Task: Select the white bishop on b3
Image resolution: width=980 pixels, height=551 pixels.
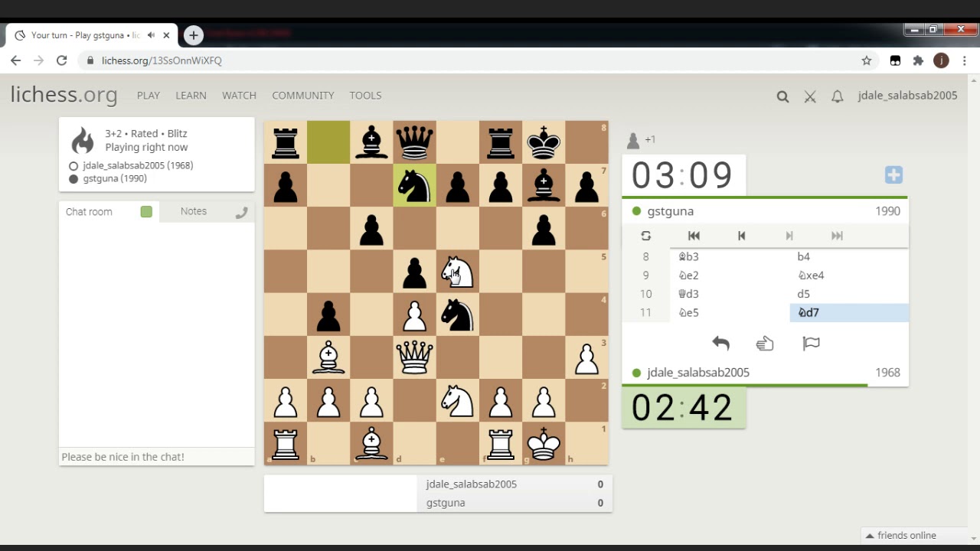Action: tap(328, 357)
